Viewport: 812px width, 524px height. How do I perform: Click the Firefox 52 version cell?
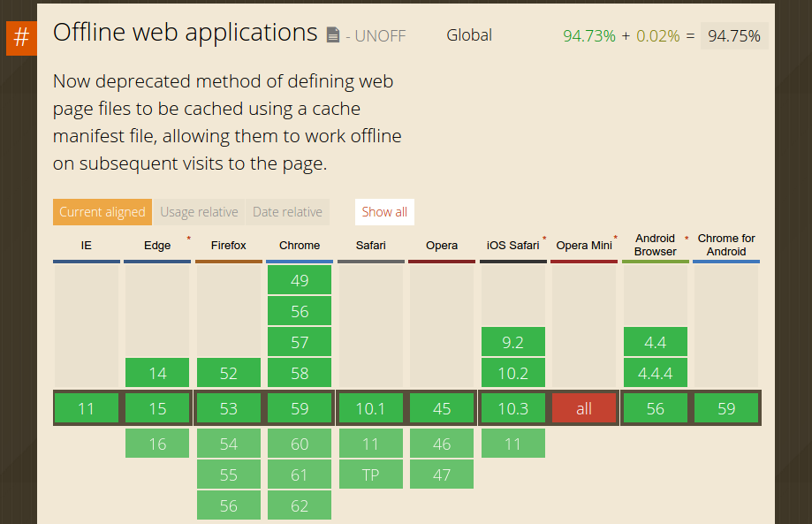(x=229, y=373)
